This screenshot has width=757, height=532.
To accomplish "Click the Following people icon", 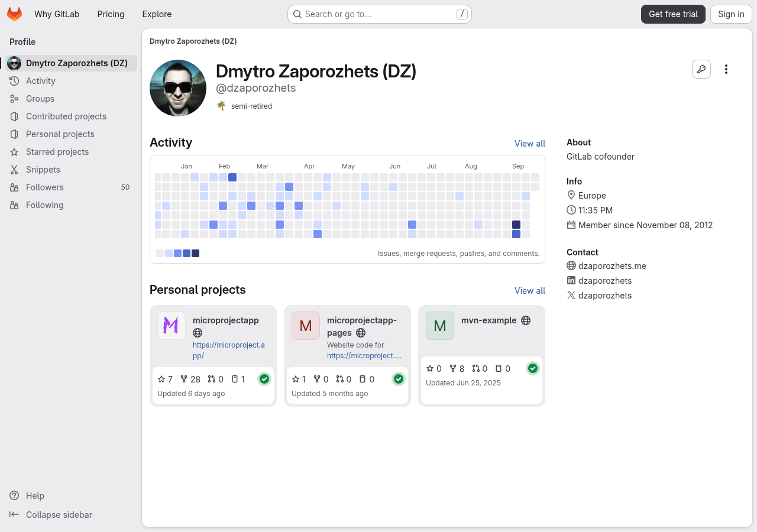I will (x=14, y=205).
